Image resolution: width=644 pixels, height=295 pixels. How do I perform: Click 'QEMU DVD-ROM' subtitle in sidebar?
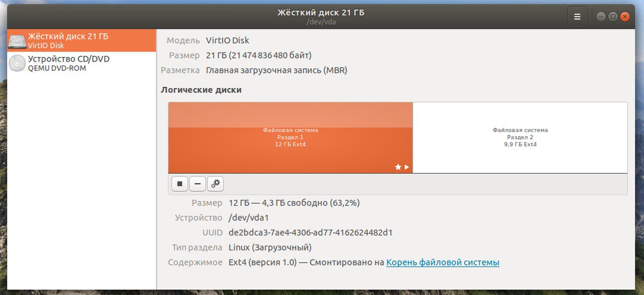(x=57, y=68)
